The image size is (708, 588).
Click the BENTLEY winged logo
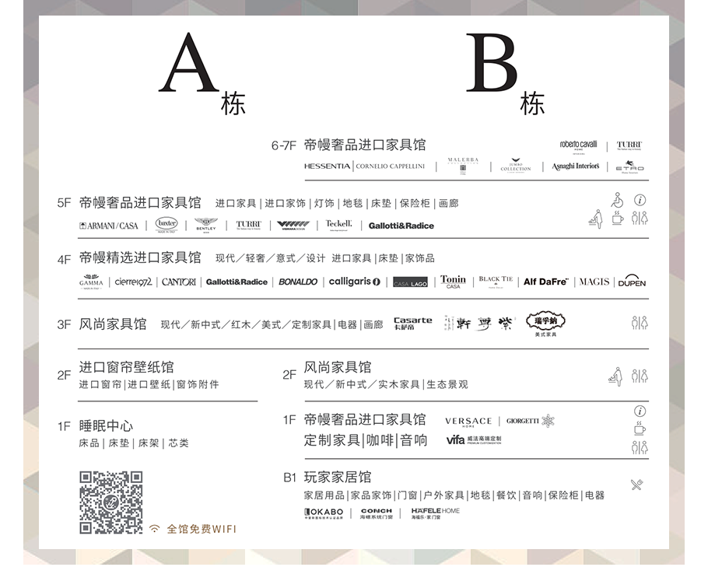(x=206, y=225)
